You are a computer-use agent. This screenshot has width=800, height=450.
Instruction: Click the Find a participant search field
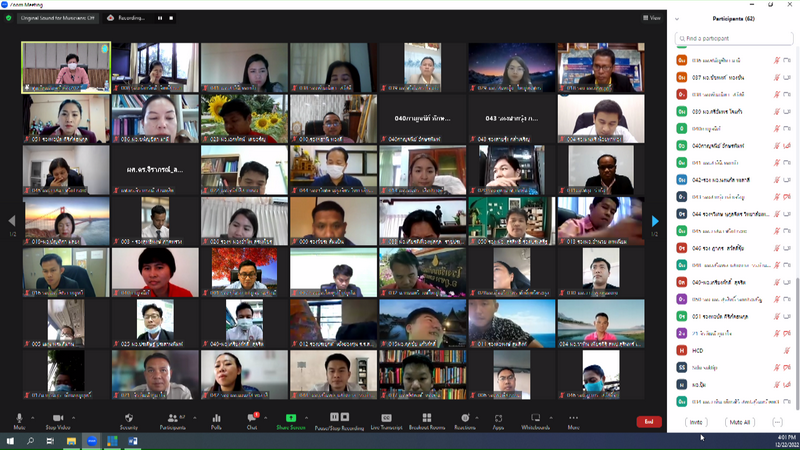[734, 38]
